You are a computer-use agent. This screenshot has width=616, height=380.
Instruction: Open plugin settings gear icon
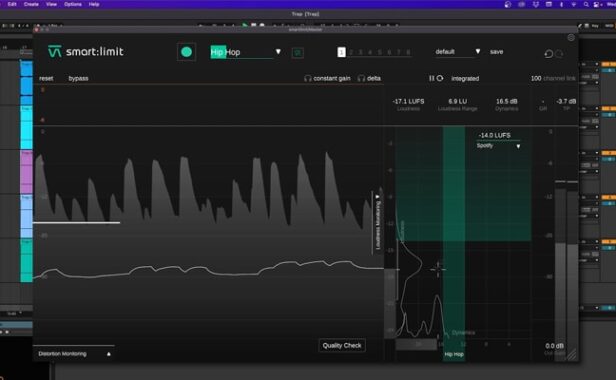pyautogui.click(x=571, y=38)
